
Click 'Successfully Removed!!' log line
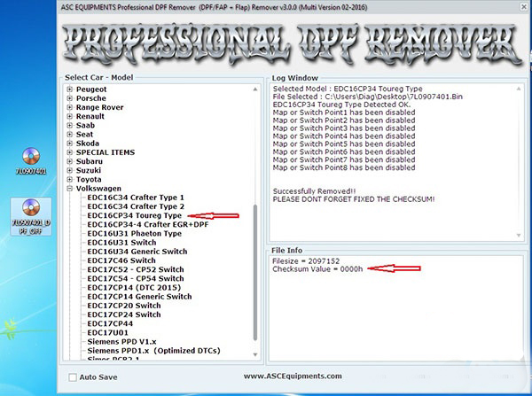314,191
